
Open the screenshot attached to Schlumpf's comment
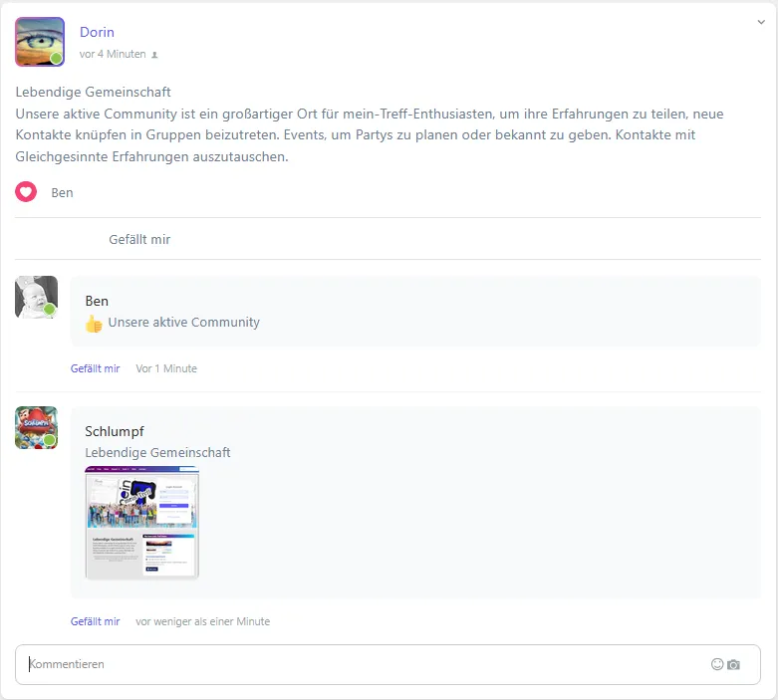141,523
